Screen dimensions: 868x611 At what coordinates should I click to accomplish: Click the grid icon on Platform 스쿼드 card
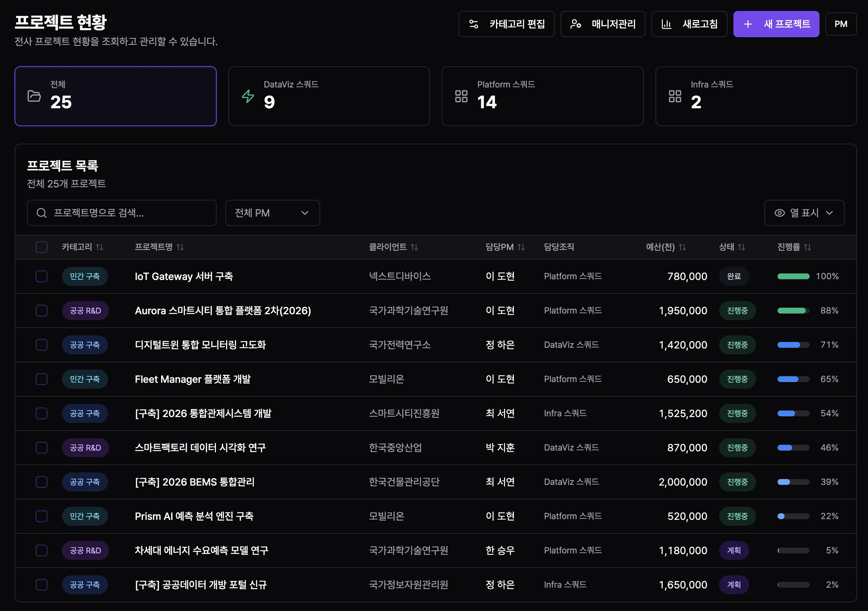[x=462, y=96]
